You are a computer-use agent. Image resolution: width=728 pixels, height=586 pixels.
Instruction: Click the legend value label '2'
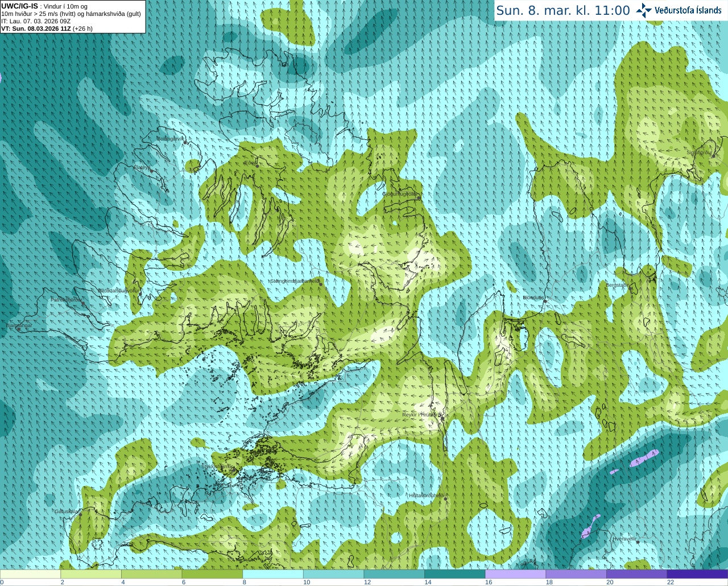pyautogui.click(x=62, y=582)
